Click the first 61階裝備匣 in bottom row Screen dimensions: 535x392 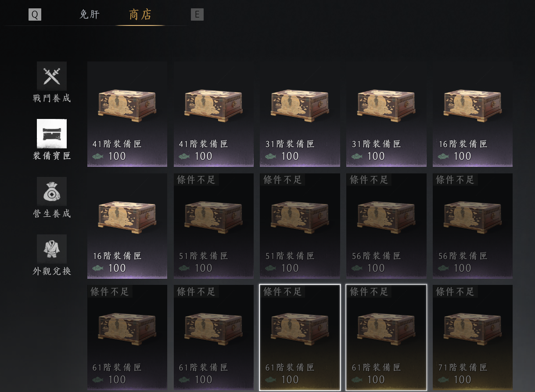pos(127,338)
